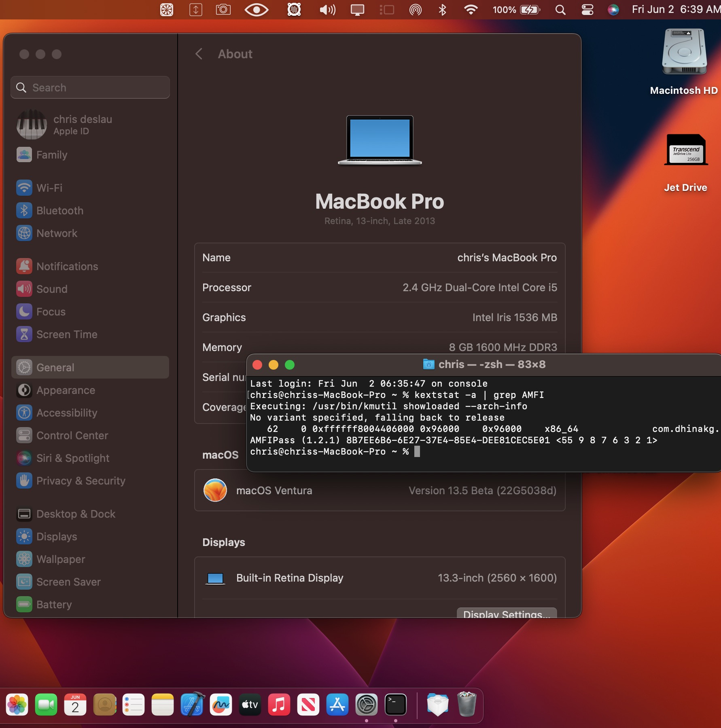Screen dimensions: 721x728
Task: Click the computer name "chris's MacBook Pro"
Action: (x=507, y=258)
